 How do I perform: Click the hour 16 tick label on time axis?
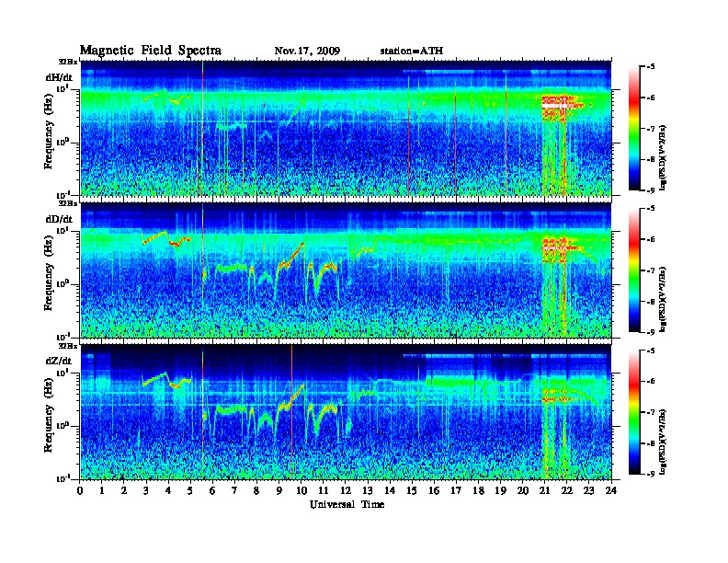coord(434,490)
